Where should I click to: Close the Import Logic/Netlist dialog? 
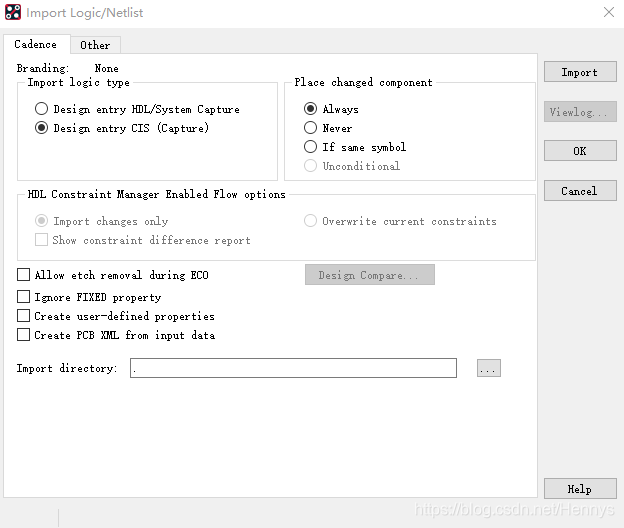tap(608, 13)
